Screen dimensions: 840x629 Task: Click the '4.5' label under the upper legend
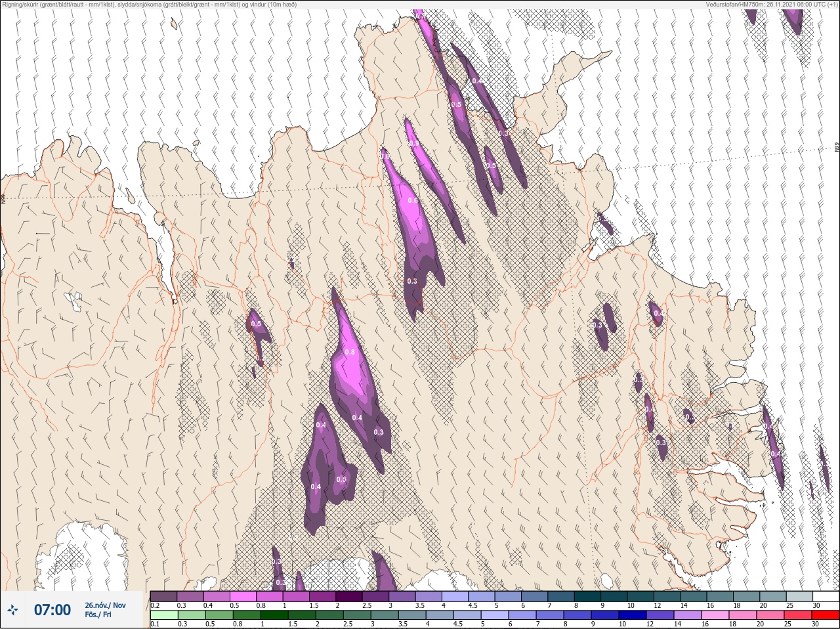click(472, 605)
